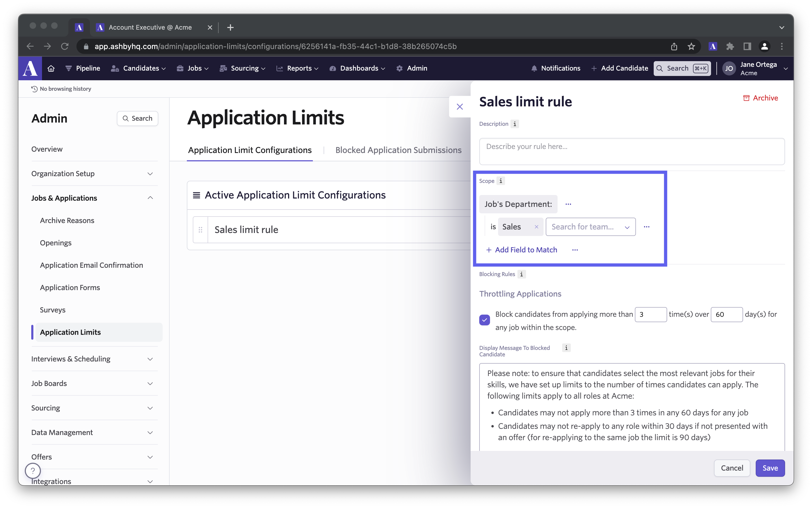Collapse the Jobs & Applications section
Viewport: 812px width, 508px height.
[150, 198]
